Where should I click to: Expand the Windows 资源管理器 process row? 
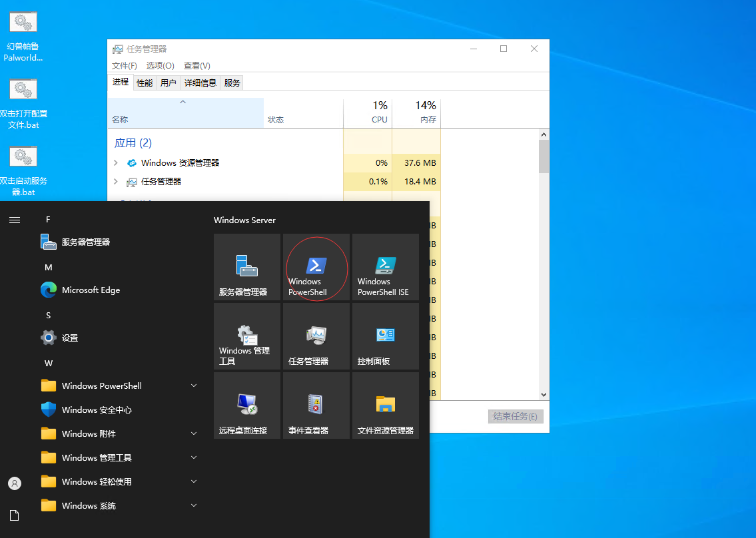click(116, 163)
